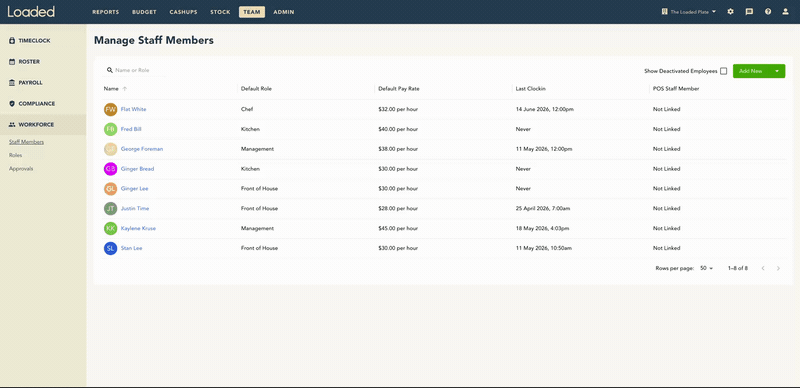
Task: Open the Staff Members link
Action: 26,142
